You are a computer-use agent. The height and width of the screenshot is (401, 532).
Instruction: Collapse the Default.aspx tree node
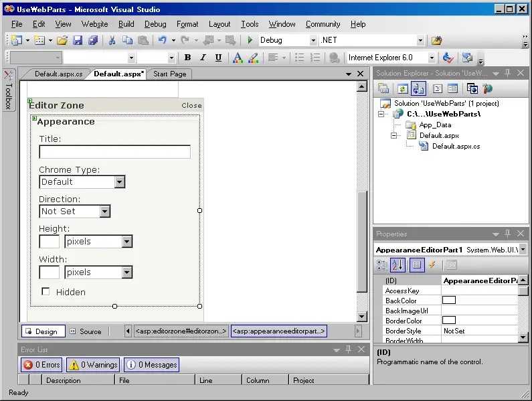pyautogui.click(x=393, y=135)
